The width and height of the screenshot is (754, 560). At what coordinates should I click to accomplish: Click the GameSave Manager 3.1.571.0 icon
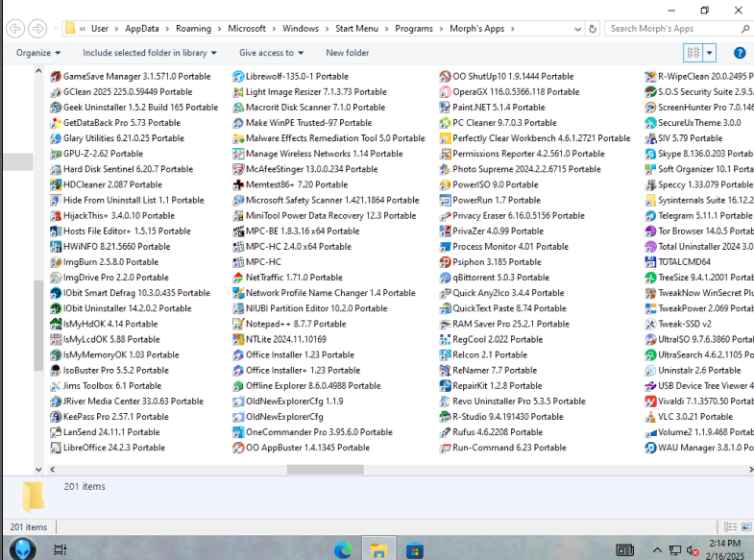pos(56,77)
